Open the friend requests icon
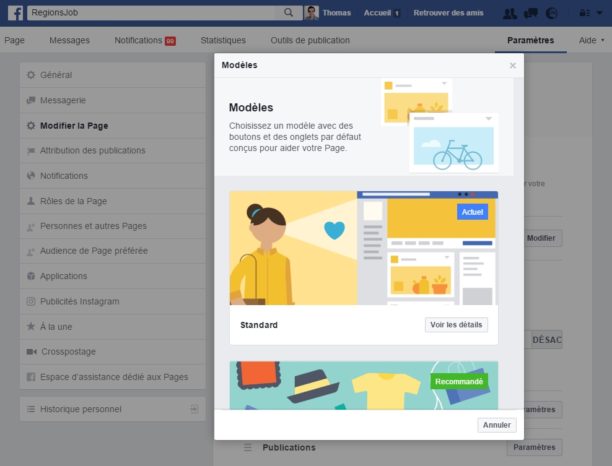Image resolution: width=612 pixels, height=466 pixels. click(x=509, y=13)
